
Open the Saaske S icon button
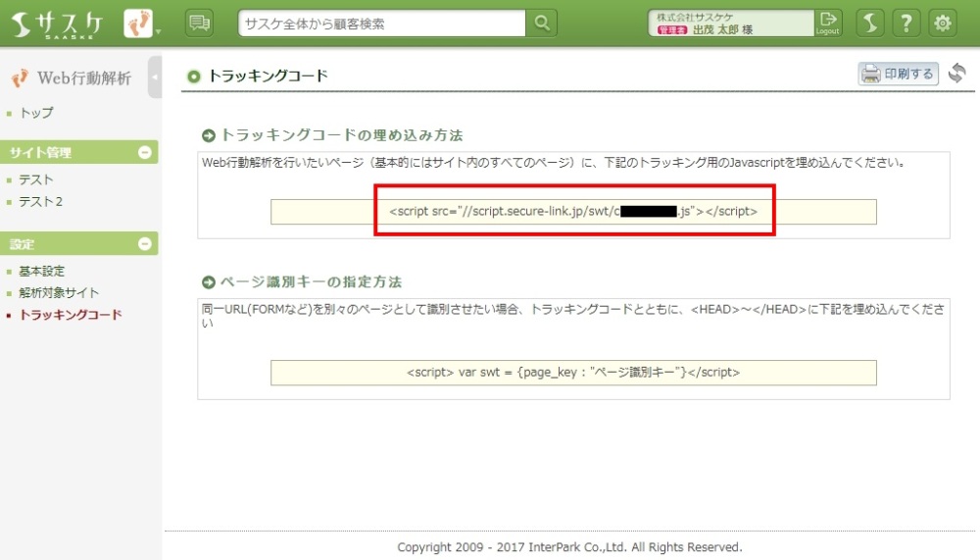click(x=870, y=24)
